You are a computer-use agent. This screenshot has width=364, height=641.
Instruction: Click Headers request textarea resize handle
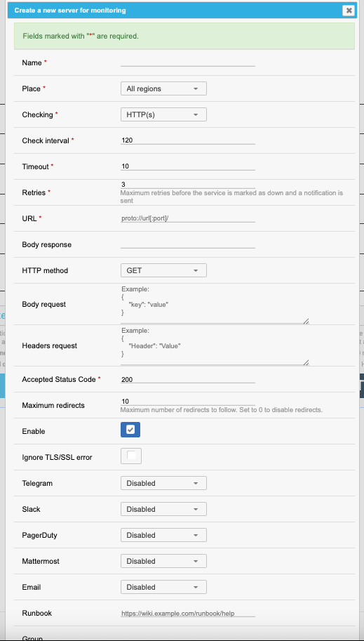306,362
